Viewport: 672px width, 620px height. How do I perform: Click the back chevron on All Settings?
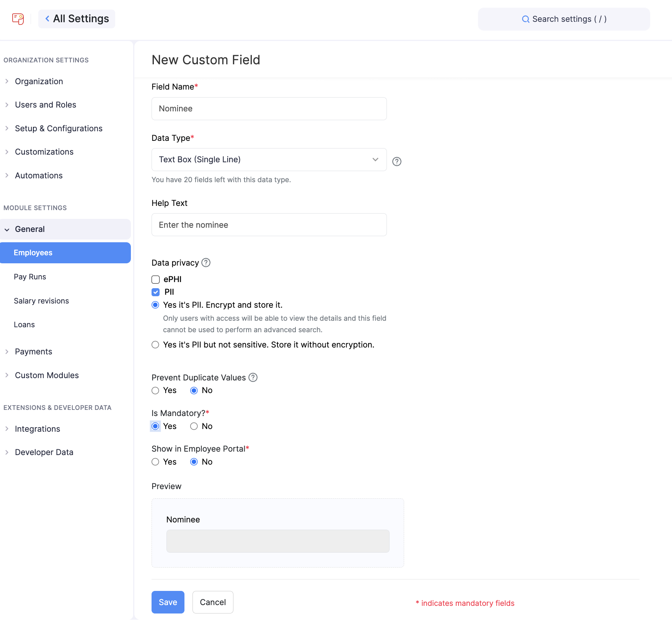(47, 18)
